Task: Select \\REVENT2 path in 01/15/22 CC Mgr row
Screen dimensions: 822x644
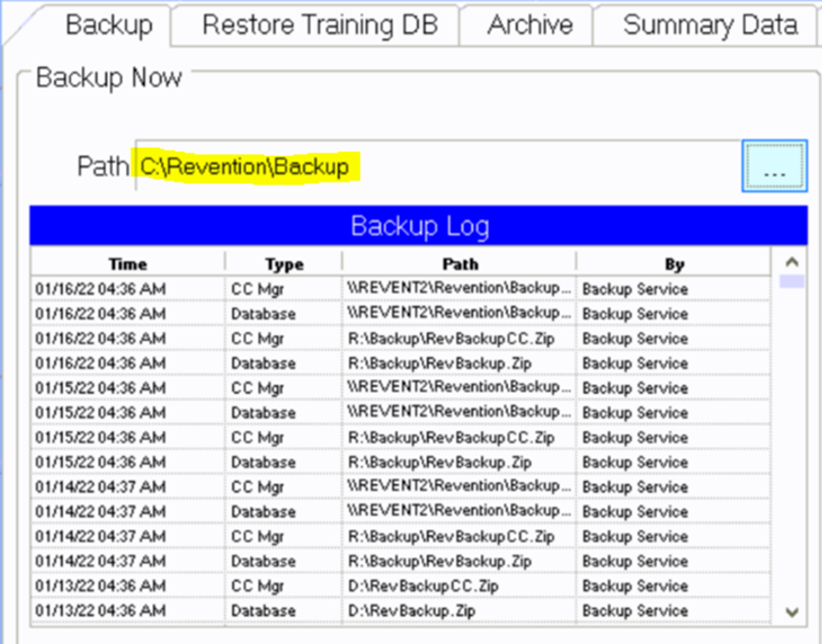Action: click(x=458, y=387)
